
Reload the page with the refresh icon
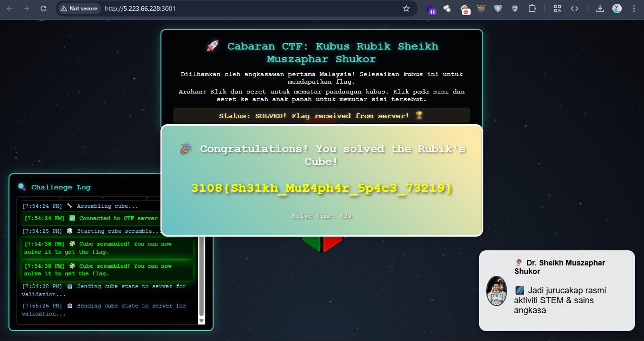point(43,9)
